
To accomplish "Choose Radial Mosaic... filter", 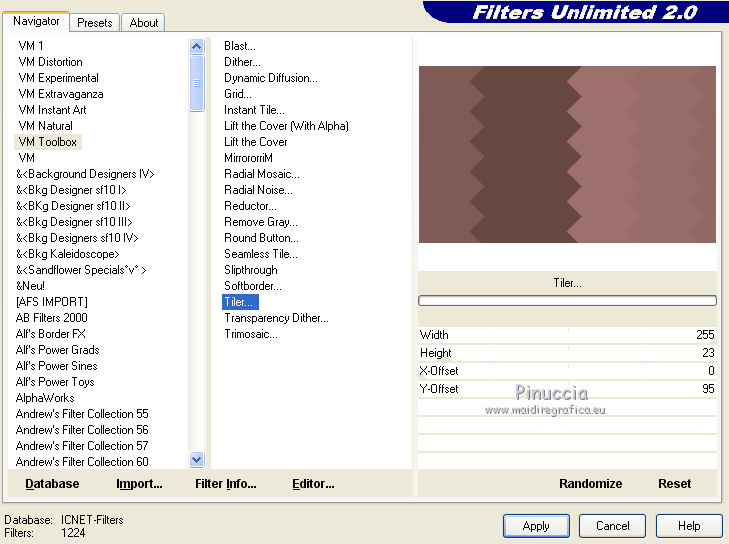I will (x=262, y=174).
